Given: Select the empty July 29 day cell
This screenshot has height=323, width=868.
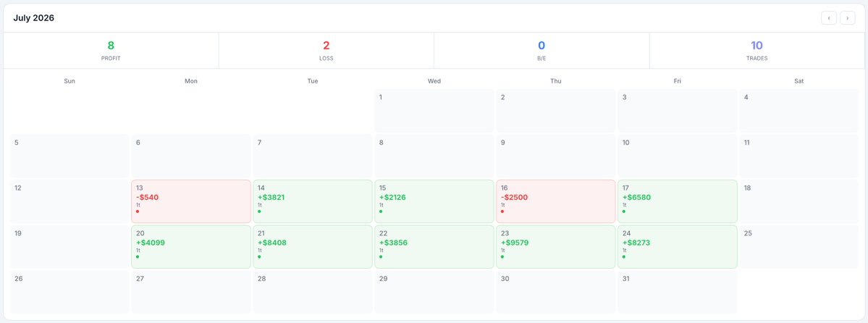Looking at the screenshot, I should [x=434, y=292].
